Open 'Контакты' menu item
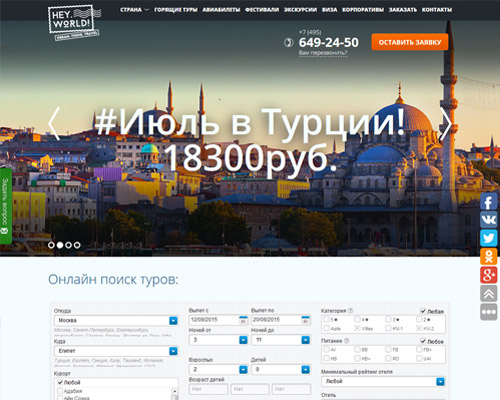The height and width of the screenshot is (400, 500). [x=437, y=10]
